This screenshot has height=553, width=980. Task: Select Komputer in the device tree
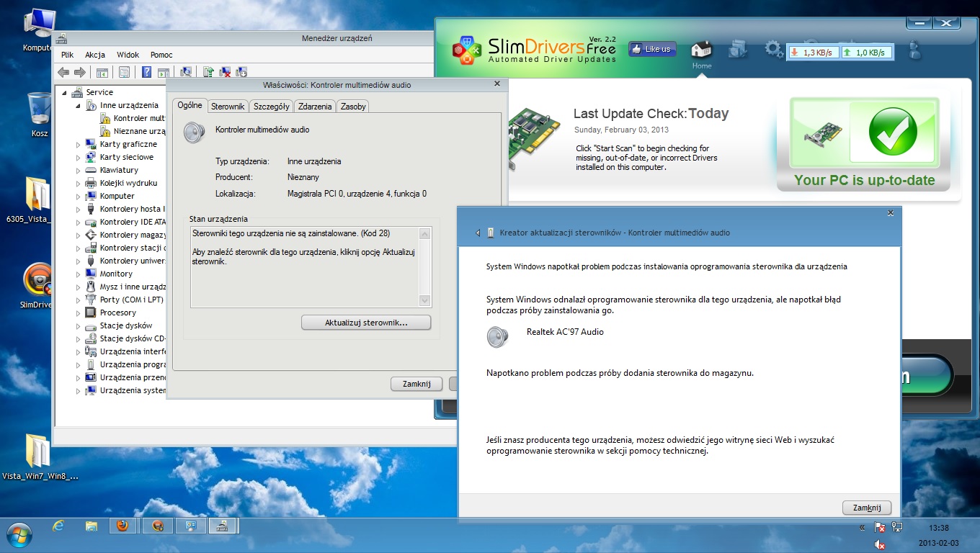(x=117, y=196)
